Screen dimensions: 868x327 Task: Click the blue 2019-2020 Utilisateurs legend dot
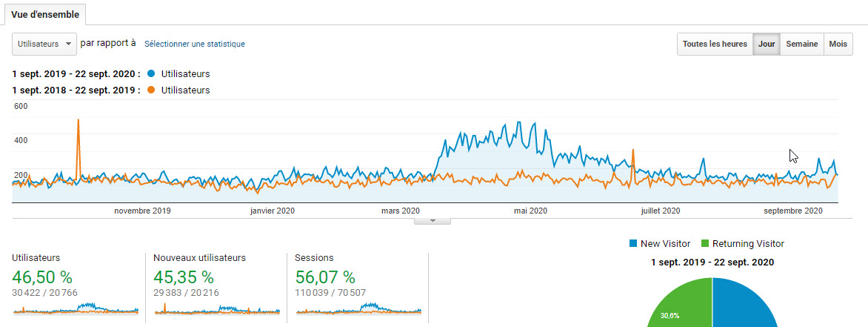151,74
